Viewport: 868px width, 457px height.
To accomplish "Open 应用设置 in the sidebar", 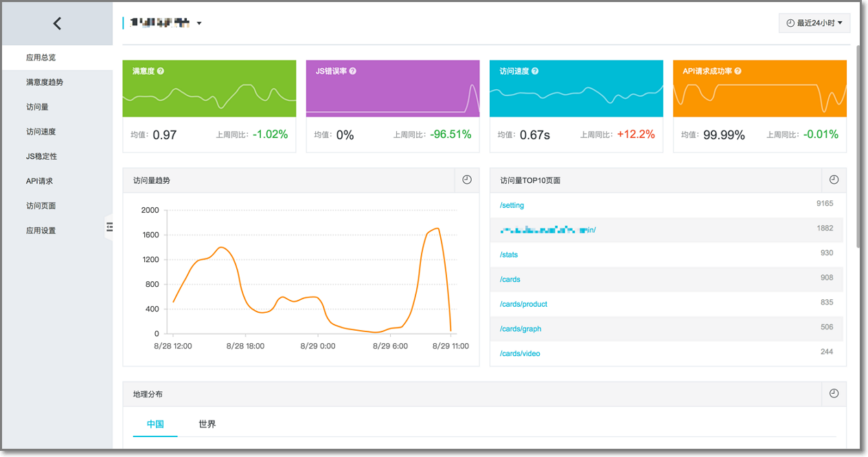I will pos(56,231).
